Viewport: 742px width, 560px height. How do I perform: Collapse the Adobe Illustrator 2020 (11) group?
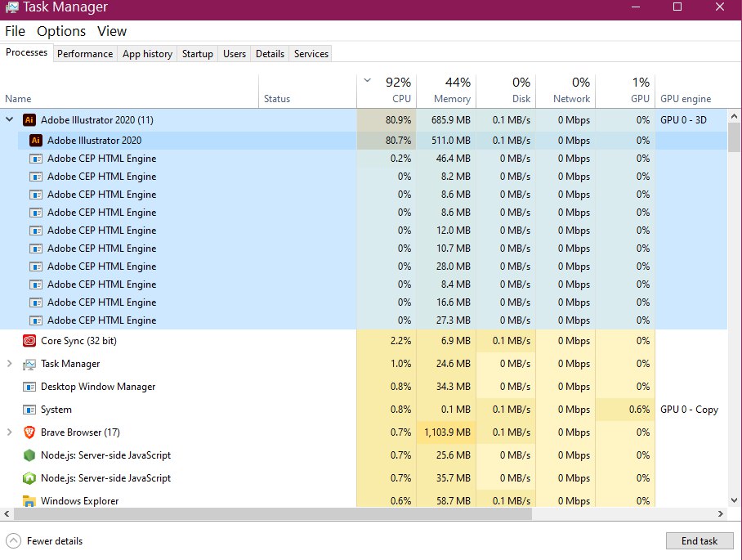[x=10, y=119]
